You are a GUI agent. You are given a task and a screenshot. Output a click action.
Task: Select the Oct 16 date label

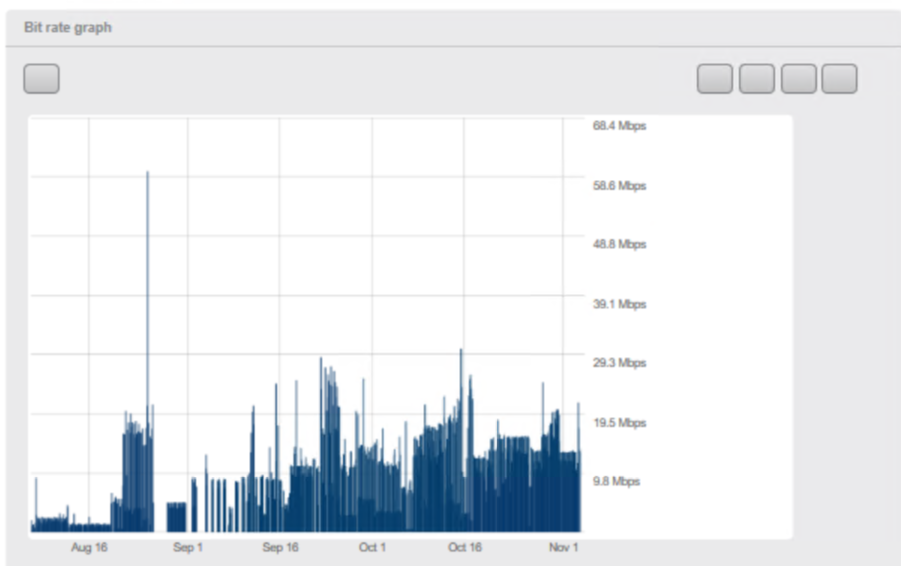pyautogui.click(x=464, y=548)
